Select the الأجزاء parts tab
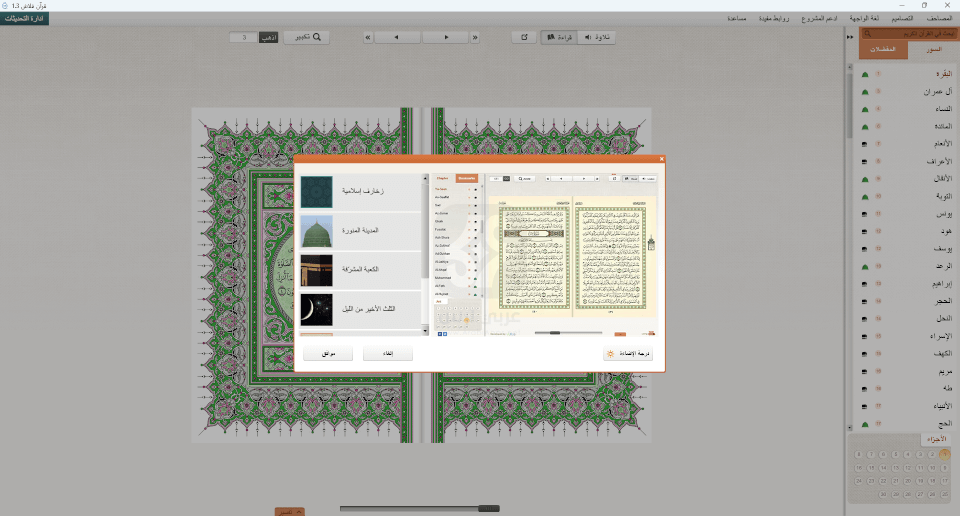Image resolution: width=960 pixels, height=516 pixels. [937, 439]
